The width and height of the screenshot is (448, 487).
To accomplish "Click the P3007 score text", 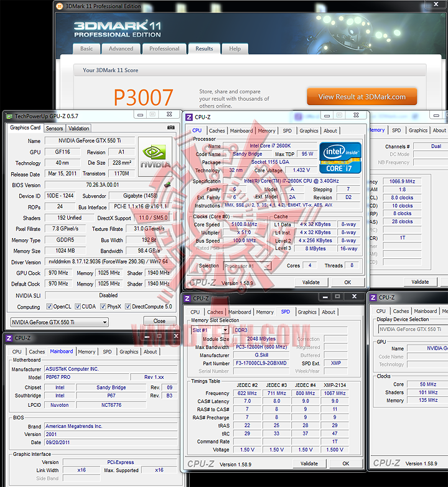I will point(143,98).
